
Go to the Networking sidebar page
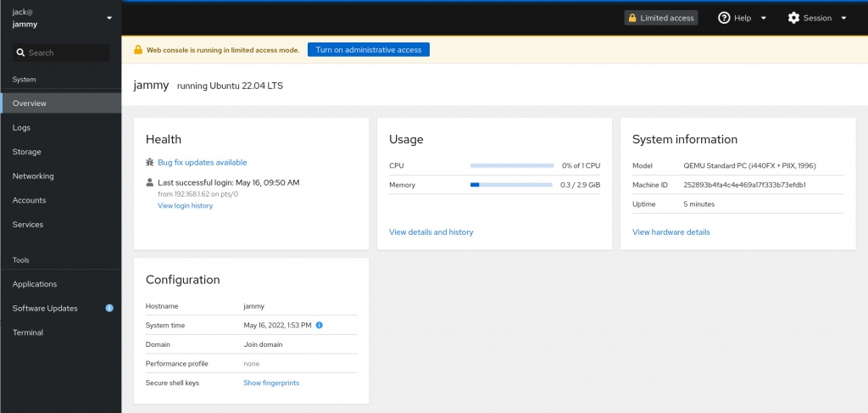33,176
